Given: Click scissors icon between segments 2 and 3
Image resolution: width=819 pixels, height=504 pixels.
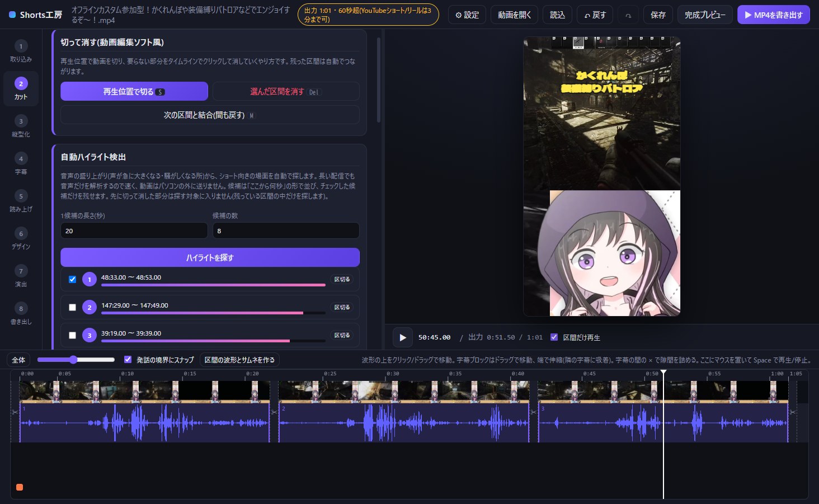Looking at the screenshot, I should pos(533,412).
